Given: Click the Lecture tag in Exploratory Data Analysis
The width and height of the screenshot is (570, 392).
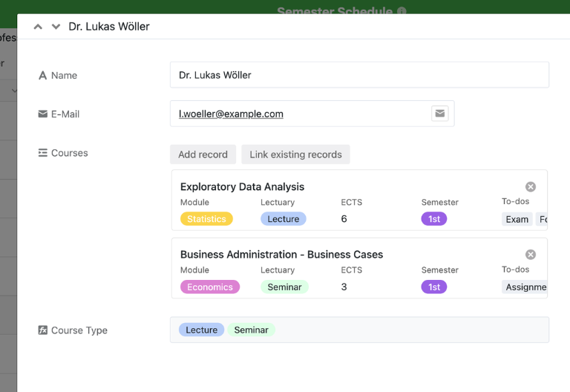Looking at the screenshot, I should 284,219.
